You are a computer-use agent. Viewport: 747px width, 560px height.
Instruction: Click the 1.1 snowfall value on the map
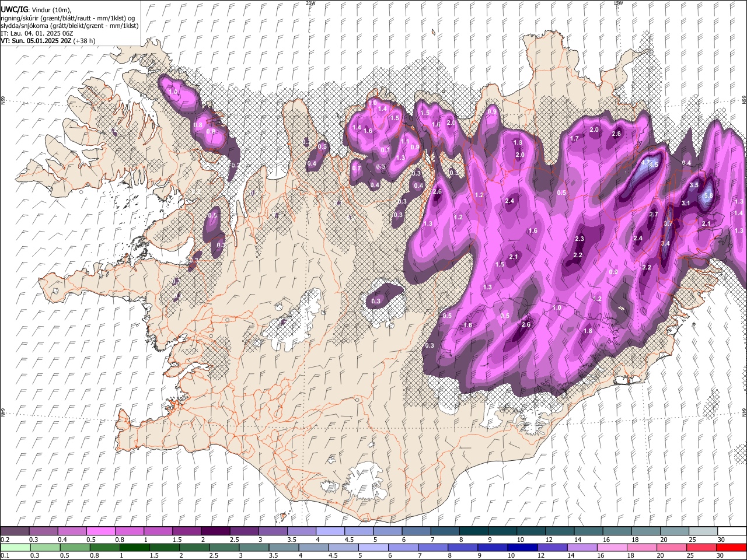pos(404,141)
